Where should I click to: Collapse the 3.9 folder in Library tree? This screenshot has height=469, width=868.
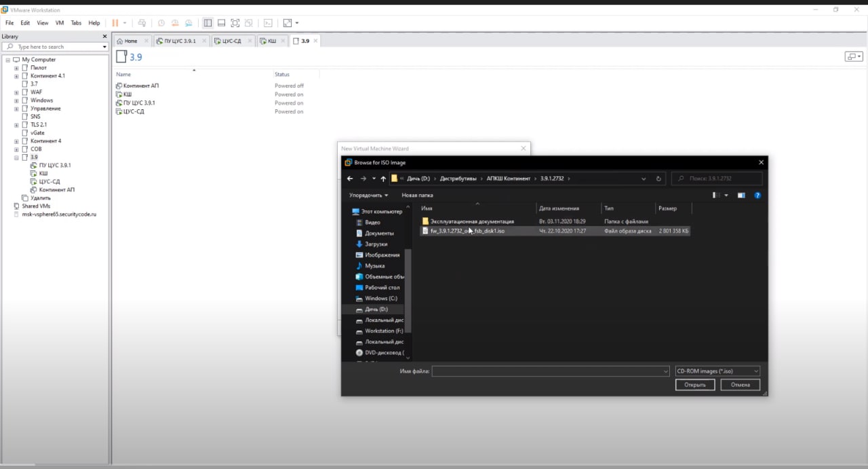[x=16, y=157]
